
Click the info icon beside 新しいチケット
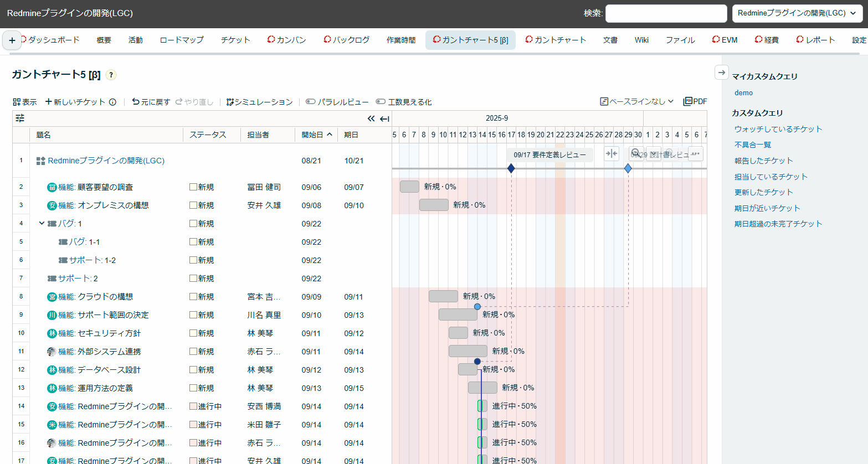(112, 102)
